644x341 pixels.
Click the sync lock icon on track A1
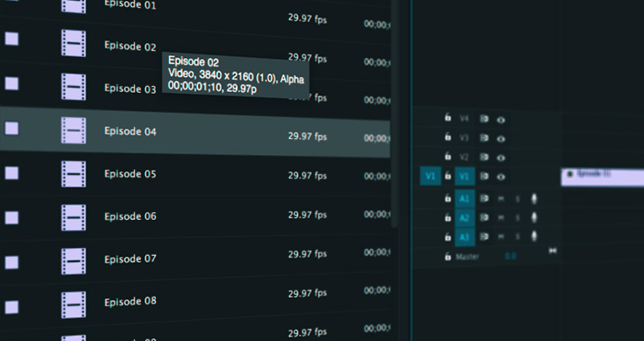click(x=483, y=197)
